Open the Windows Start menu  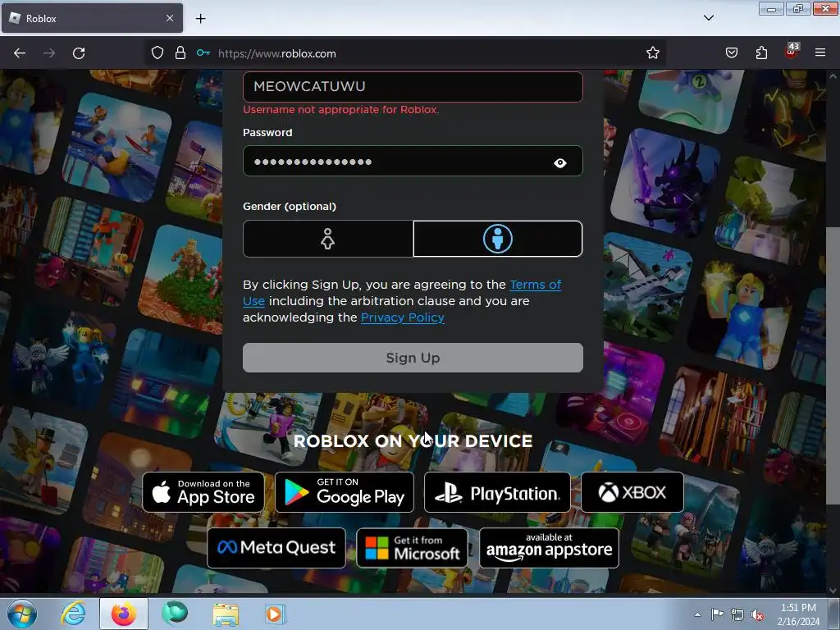coord(22,614)
